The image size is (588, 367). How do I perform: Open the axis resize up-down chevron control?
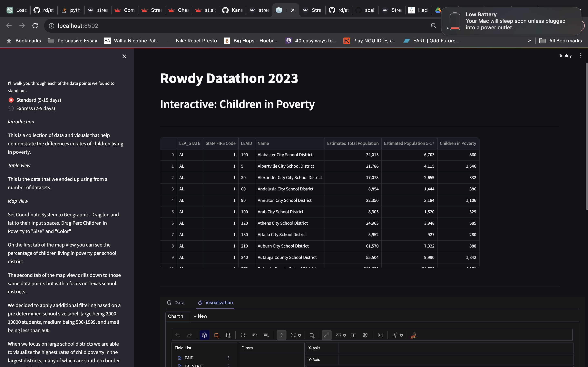coord(281,335)
